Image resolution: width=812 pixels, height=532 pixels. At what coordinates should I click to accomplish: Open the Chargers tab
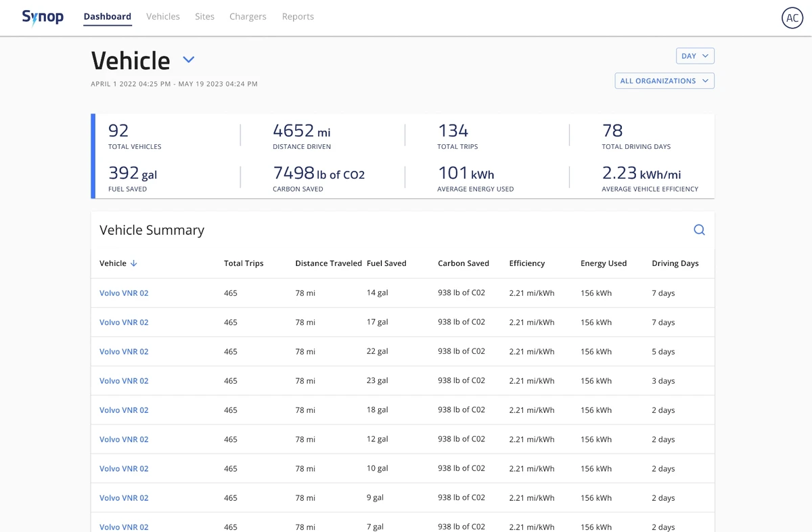tap(248, 16)
